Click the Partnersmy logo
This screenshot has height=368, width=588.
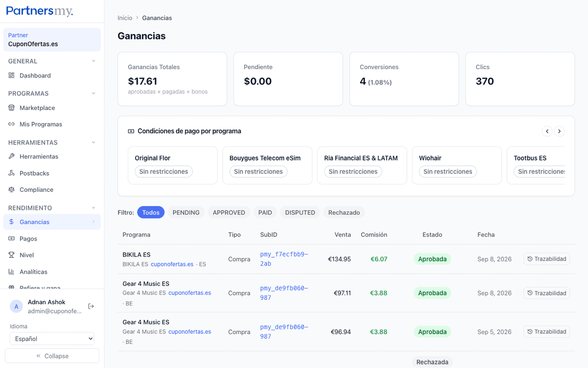[x=40, y=11]
